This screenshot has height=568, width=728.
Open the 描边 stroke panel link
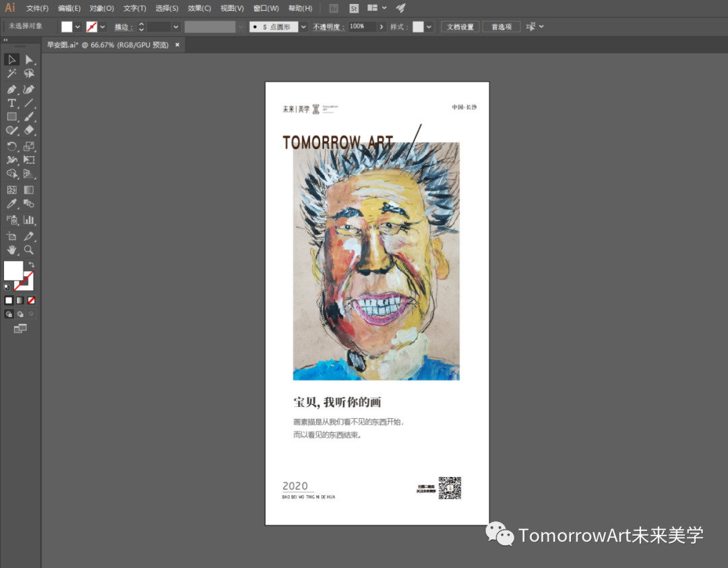pyautogui.click(x=123, y=27)
